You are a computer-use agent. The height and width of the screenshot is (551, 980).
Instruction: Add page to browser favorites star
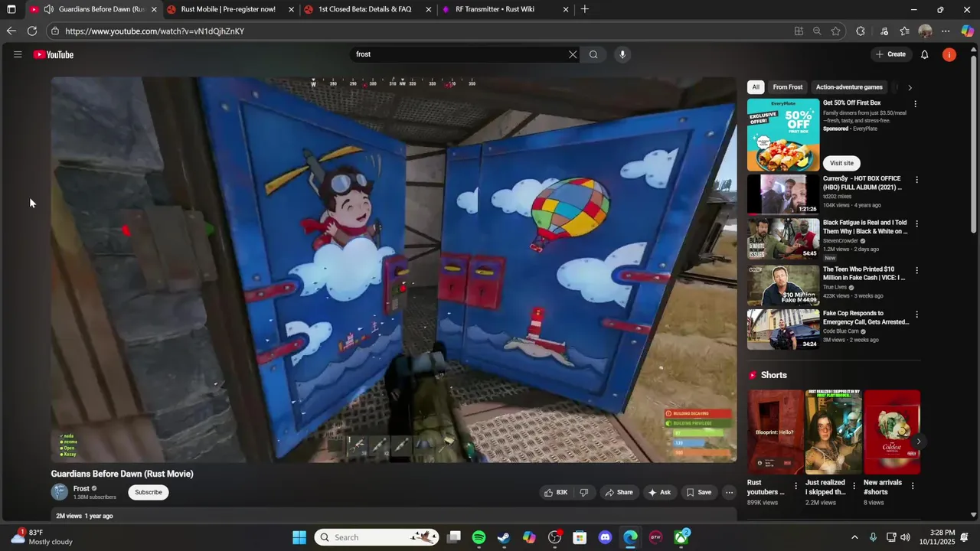(836, 31)
